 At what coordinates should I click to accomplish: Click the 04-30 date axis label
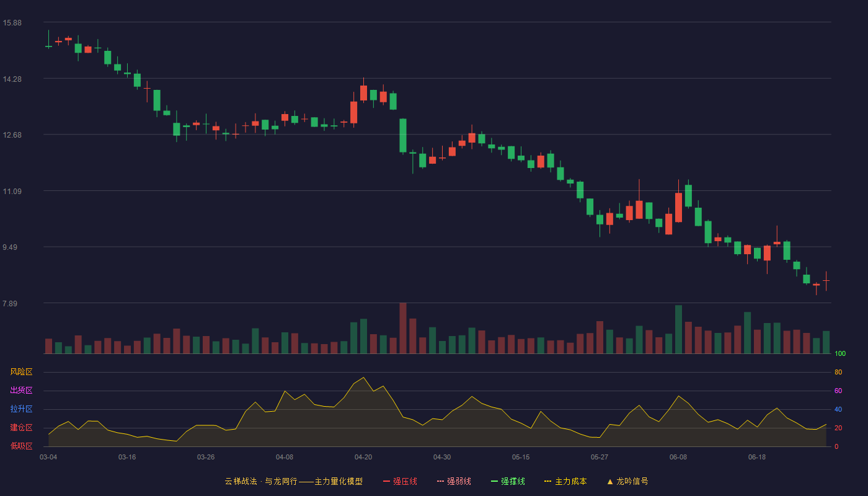coord(442,457)
